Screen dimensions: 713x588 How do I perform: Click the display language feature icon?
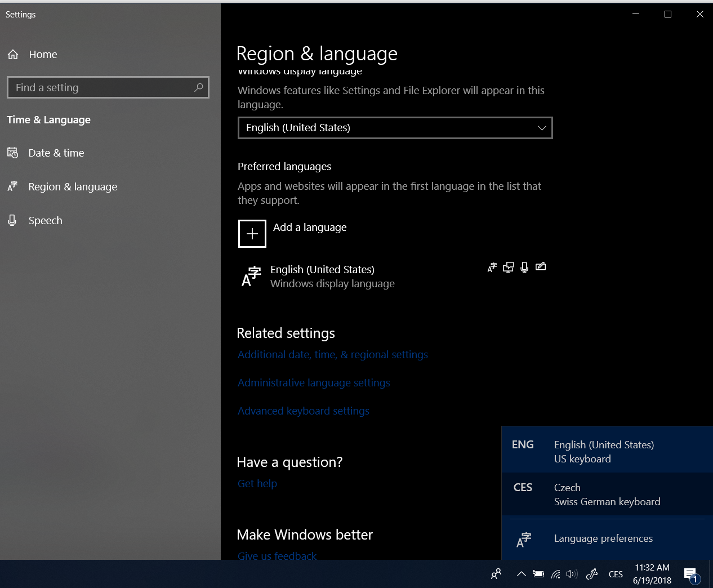(x=492, y=267)
